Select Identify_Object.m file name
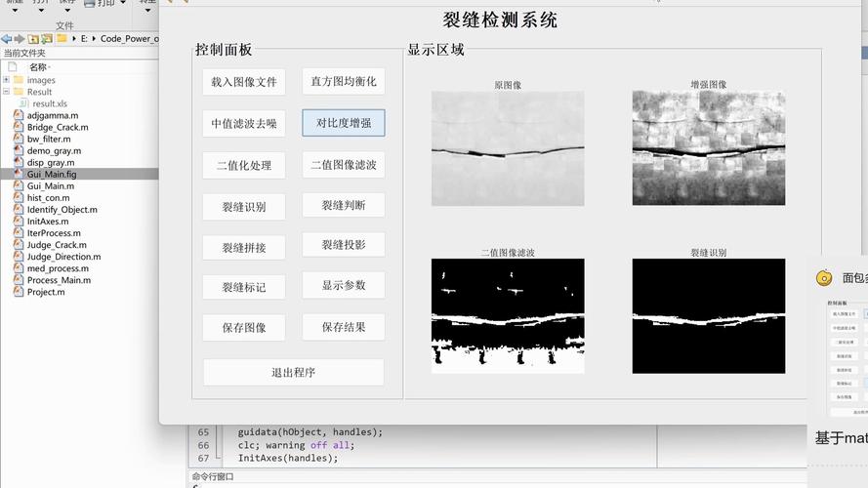 coord(62,210)
